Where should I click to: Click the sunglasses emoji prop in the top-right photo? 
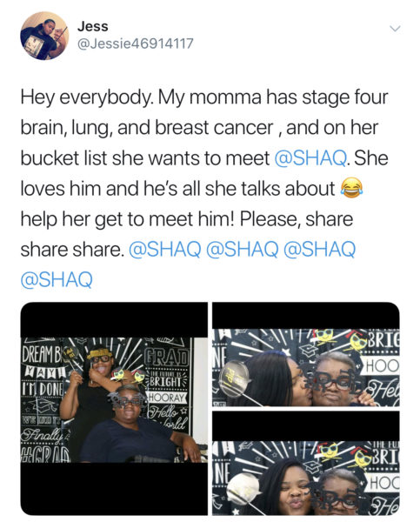pos(323,338)
